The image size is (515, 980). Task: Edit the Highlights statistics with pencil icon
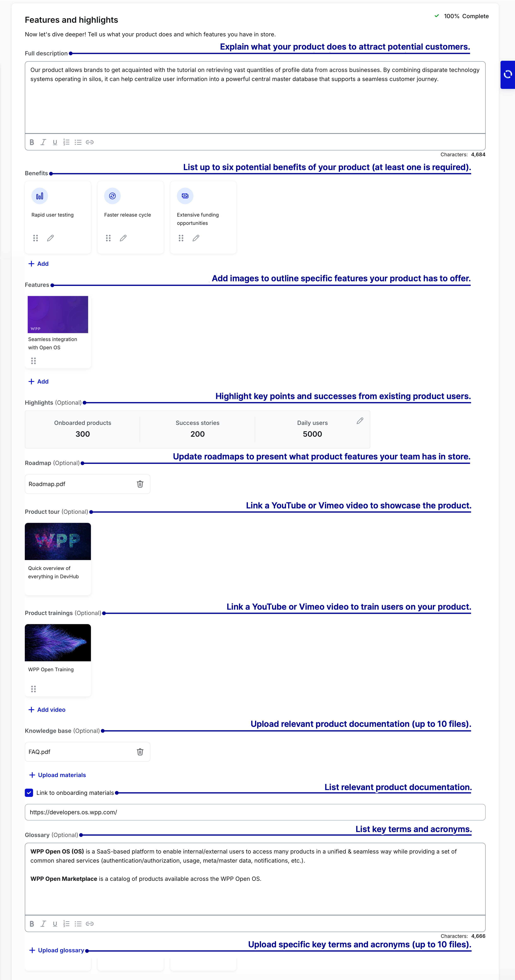coord(360,421)
